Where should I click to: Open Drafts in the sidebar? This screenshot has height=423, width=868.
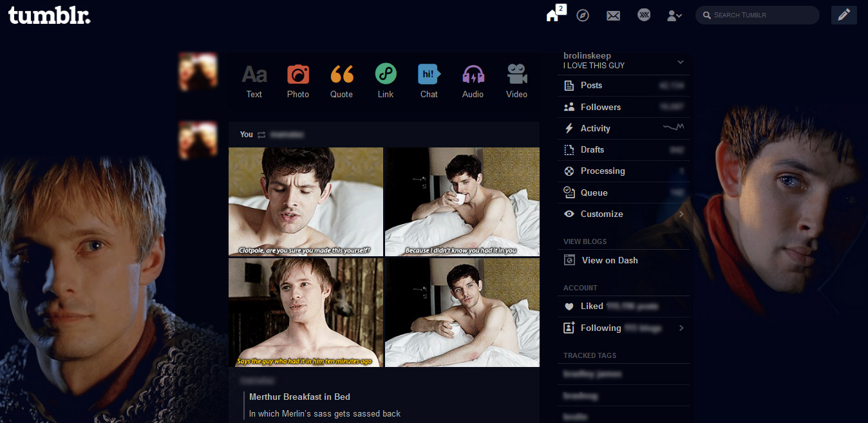[623, 149]
